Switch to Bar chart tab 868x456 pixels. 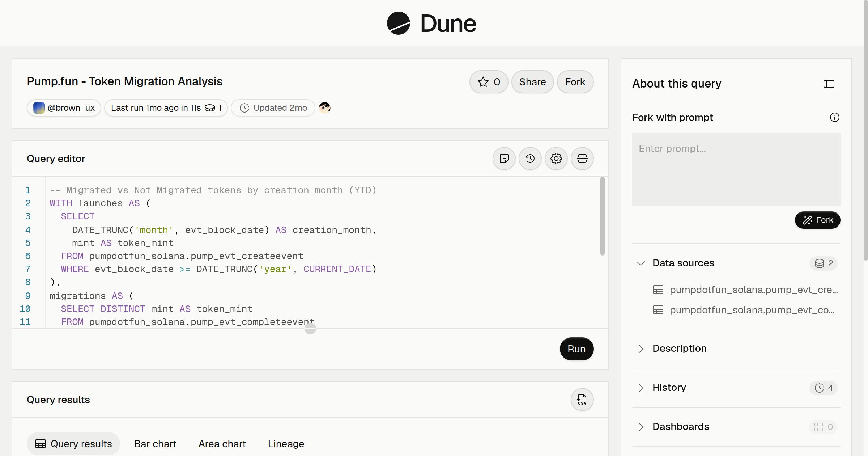tap(155, 444)
